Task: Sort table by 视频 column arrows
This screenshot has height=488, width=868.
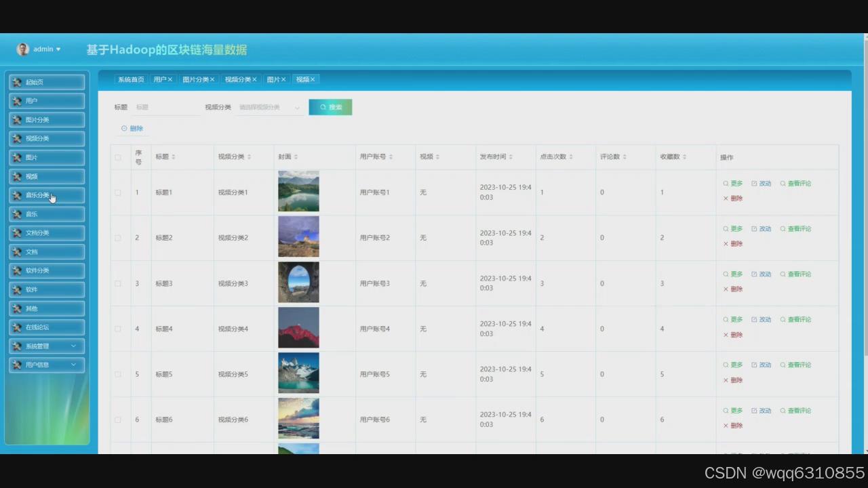Action: pyautogui.click(x=437, y=157)
